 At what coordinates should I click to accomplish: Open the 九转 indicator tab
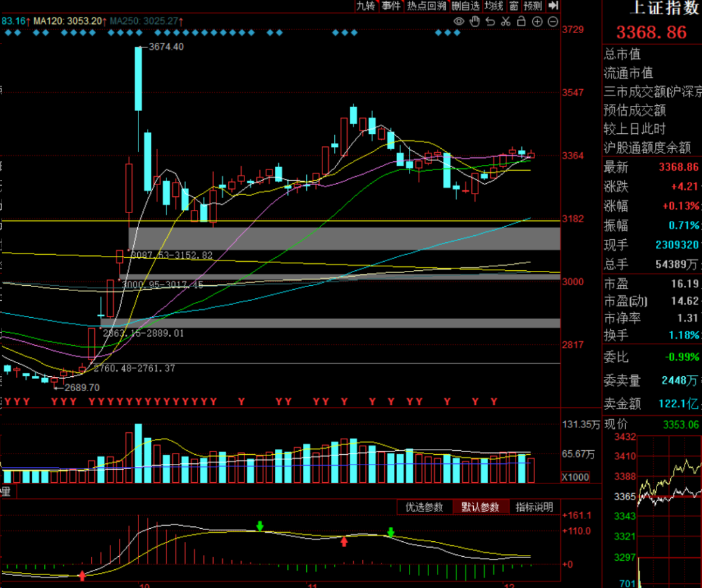[366, 6]
